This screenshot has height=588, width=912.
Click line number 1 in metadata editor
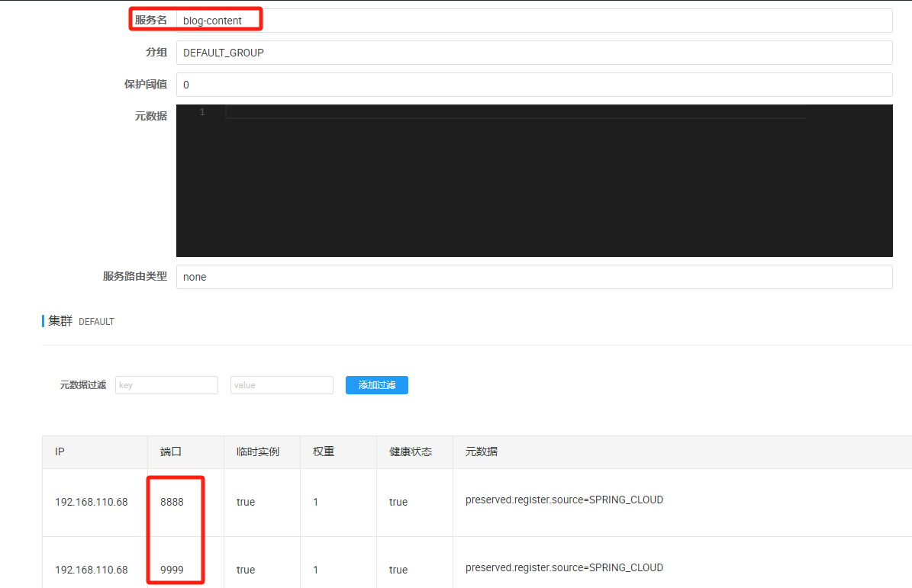coord(202,112)
